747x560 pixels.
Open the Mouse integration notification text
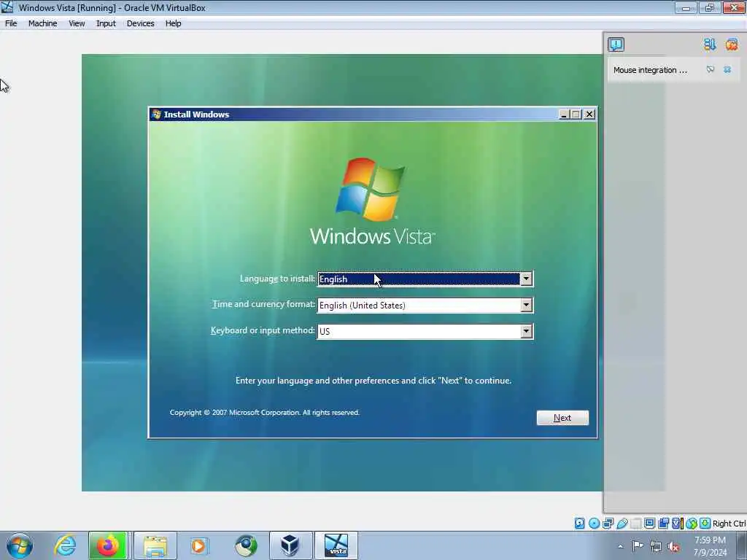[x=650, y=70]
